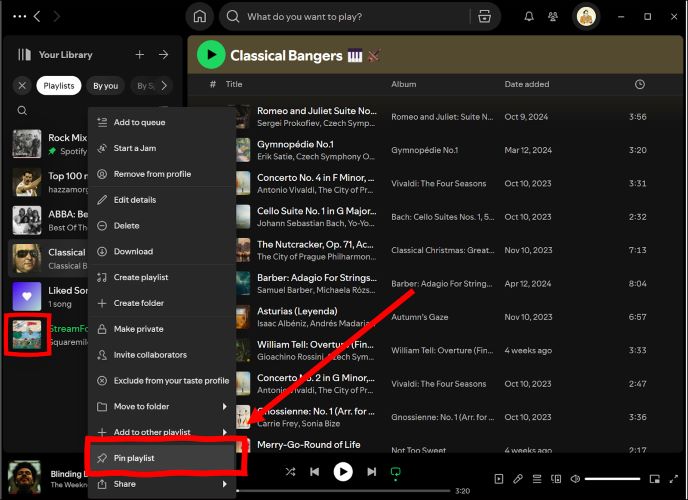Select the Asturias (Leyenda) track
This screenshot has width=688, height=500.
point(297,311)
